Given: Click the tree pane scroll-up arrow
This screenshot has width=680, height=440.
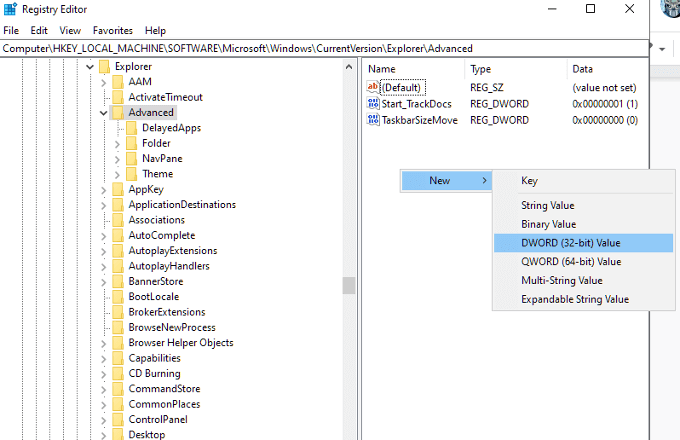Looking at the screenshot, I should point(349,67).
